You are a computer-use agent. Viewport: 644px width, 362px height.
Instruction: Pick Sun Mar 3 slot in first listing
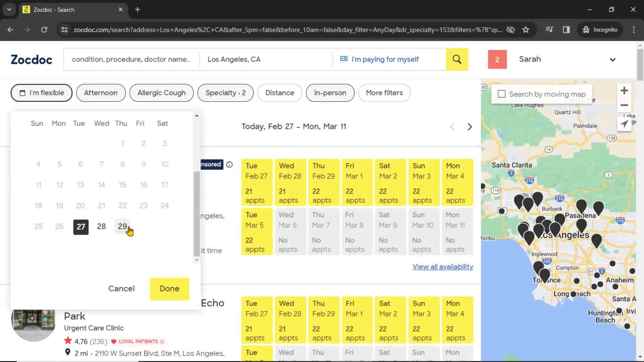(x=424, y=183)
